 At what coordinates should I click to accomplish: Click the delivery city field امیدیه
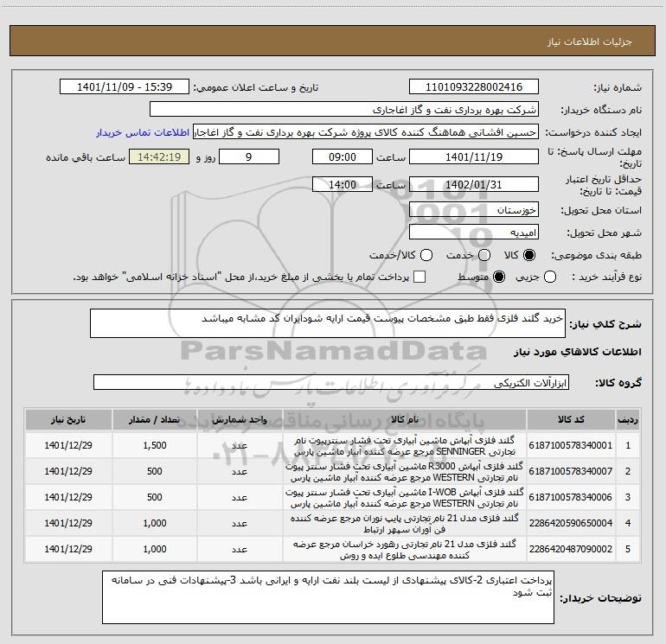[474, 232]
